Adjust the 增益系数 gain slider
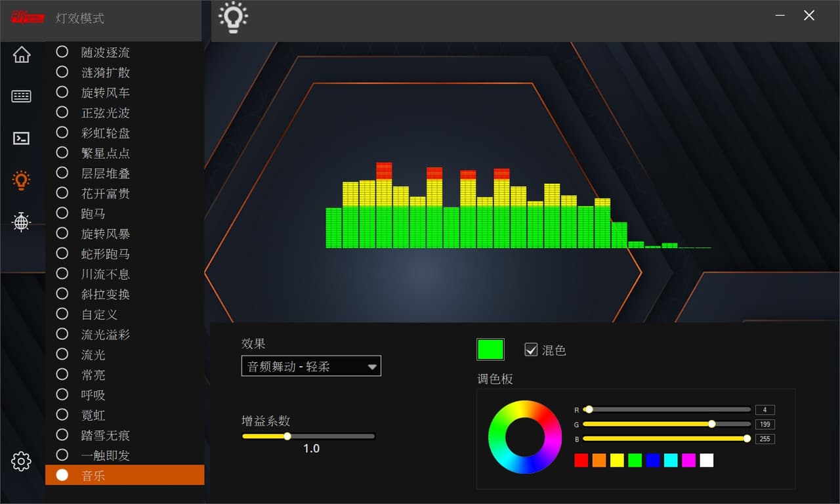 [308, 436]
